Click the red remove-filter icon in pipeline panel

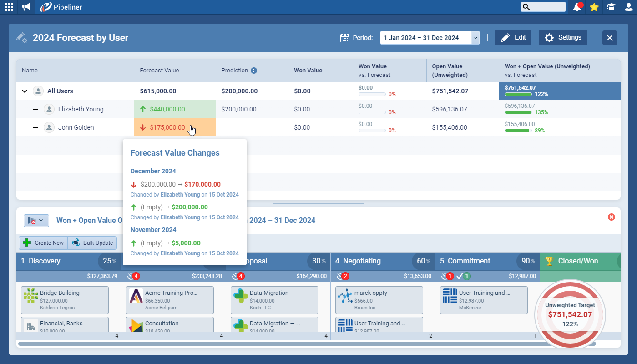611,217
